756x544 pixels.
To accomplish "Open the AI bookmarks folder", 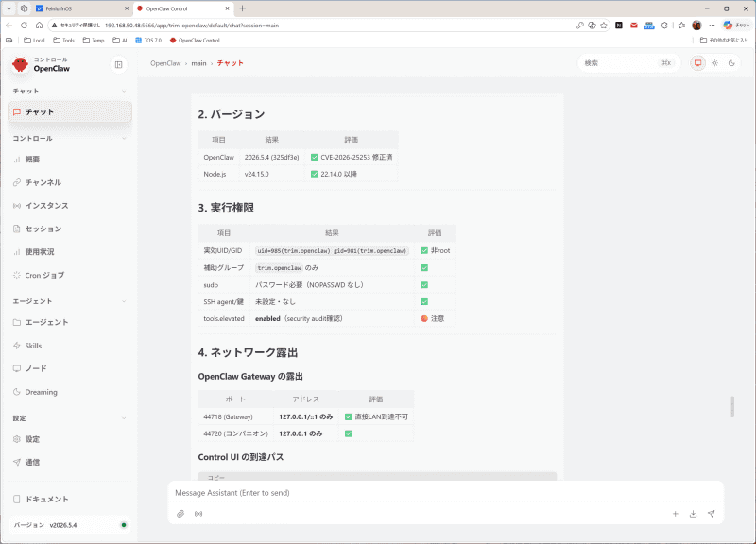I will [120, 41].
